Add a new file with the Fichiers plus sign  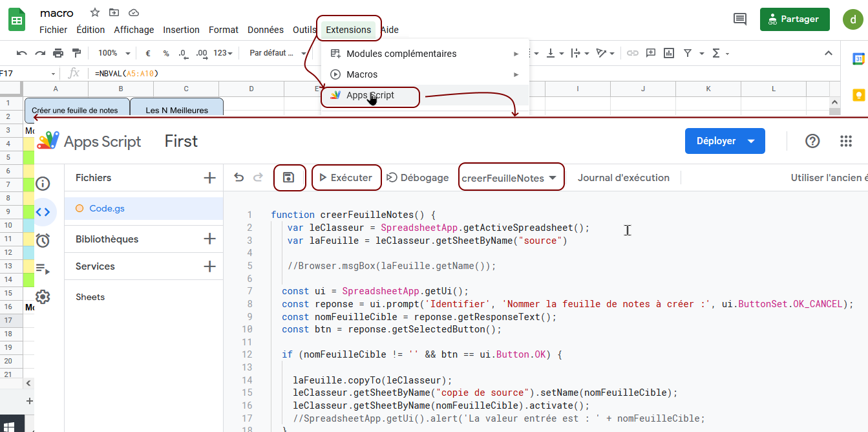click(209, 177)
